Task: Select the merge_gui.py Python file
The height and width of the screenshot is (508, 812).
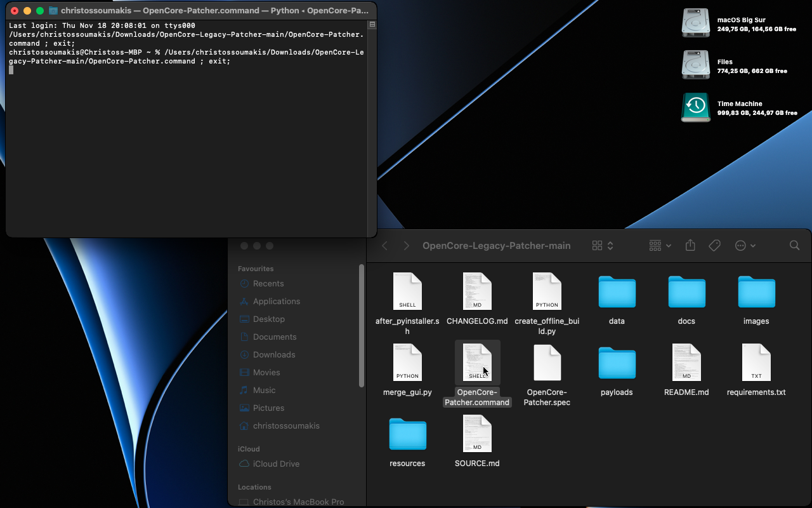Action: click(407, 364)
